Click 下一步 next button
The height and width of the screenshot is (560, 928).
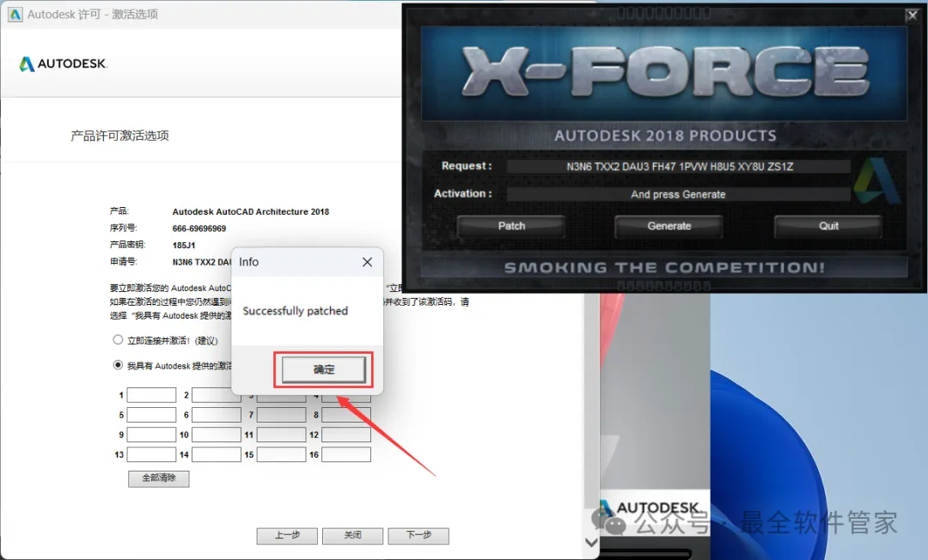[x=418, y=536]
